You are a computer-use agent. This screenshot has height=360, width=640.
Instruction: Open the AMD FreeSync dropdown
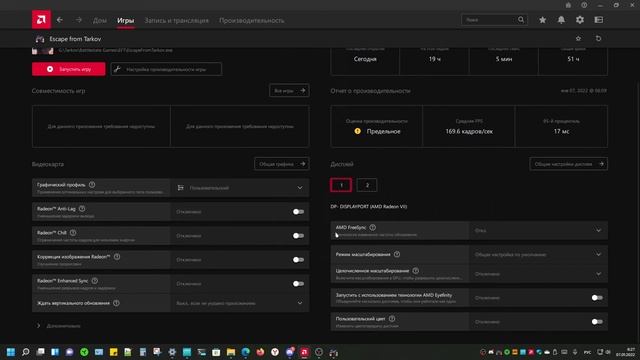point(538,230)
